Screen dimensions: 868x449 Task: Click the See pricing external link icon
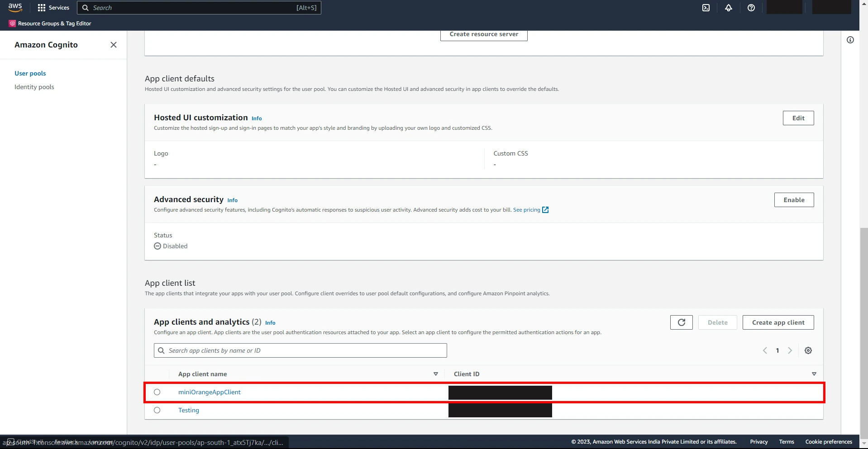click(545, 210)
